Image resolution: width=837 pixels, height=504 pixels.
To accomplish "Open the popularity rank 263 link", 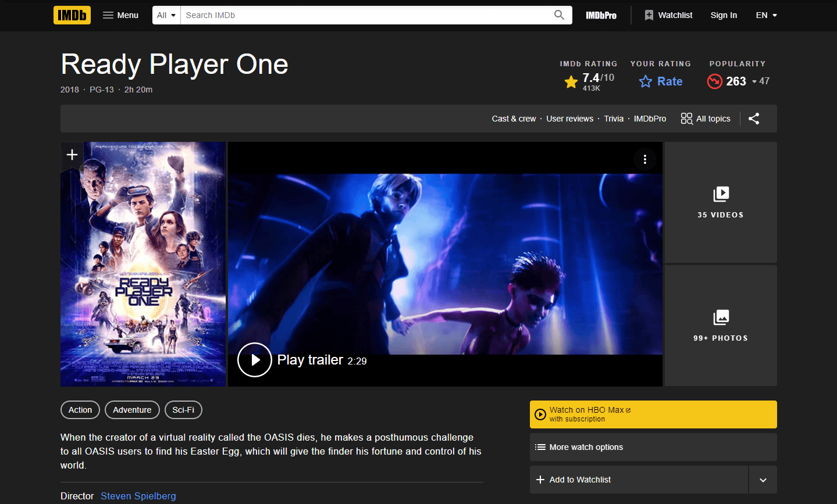I will (738, 81).
